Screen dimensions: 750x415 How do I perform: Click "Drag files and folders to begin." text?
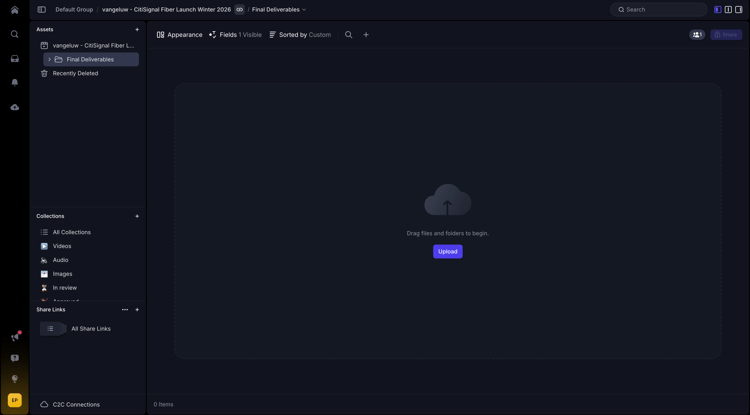tap(448, 233)
